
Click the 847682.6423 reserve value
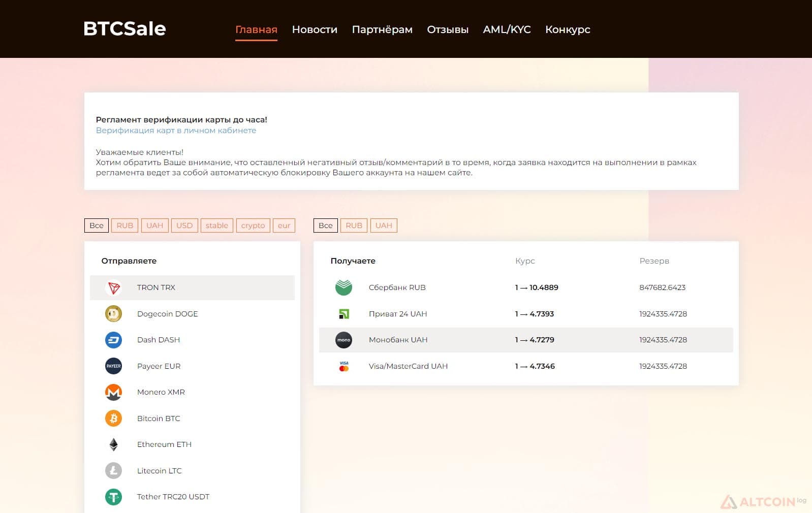663,287
